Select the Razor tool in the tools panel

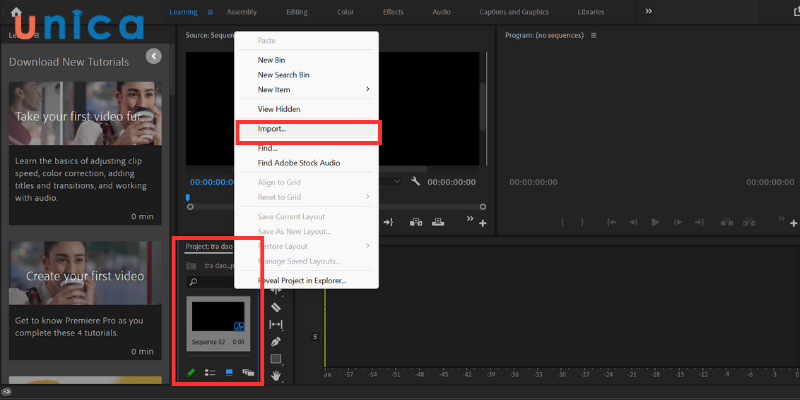click(276, 307)
